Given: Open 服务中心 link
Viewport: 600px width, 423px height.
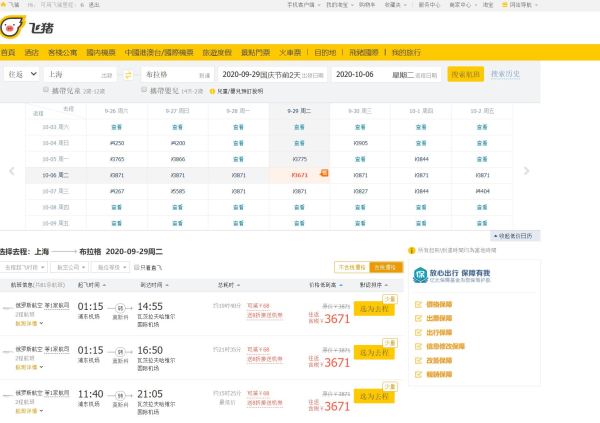Looking at the screenshot, I should [429, 5].
